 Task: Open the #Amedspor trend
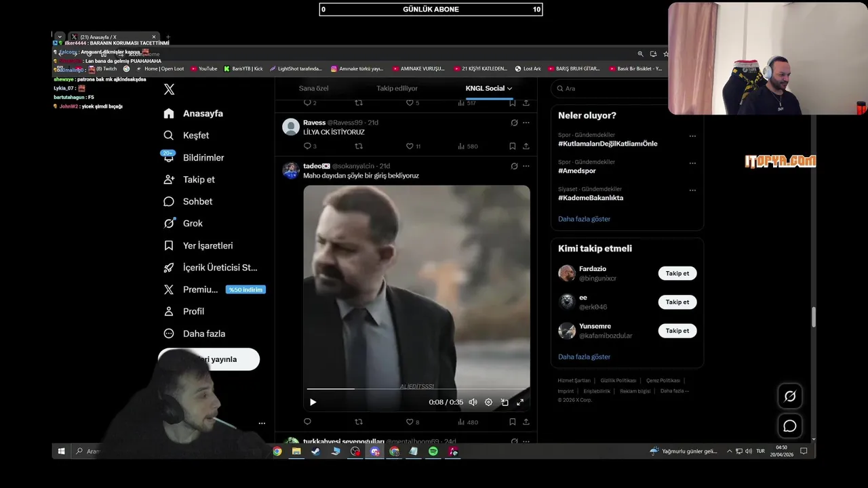point(577,171)
